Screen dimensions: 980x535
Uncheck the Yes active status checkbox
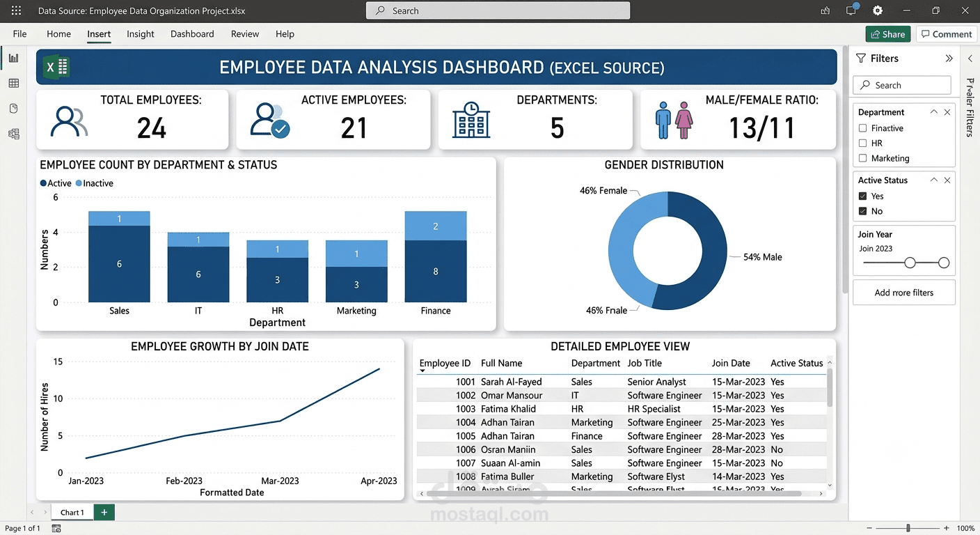(863, 196)
